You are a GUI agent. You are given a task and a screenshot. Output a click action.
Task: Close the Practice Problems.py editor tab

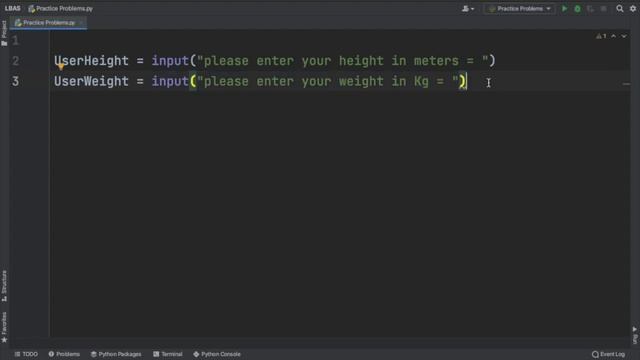pyautogui.click(x=81, y=23)
